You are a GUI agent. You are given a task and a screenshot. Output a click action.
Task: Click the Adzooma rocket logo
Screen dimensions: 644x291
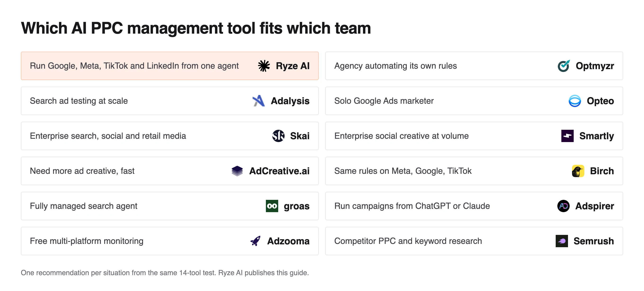[x=255, y=241]
